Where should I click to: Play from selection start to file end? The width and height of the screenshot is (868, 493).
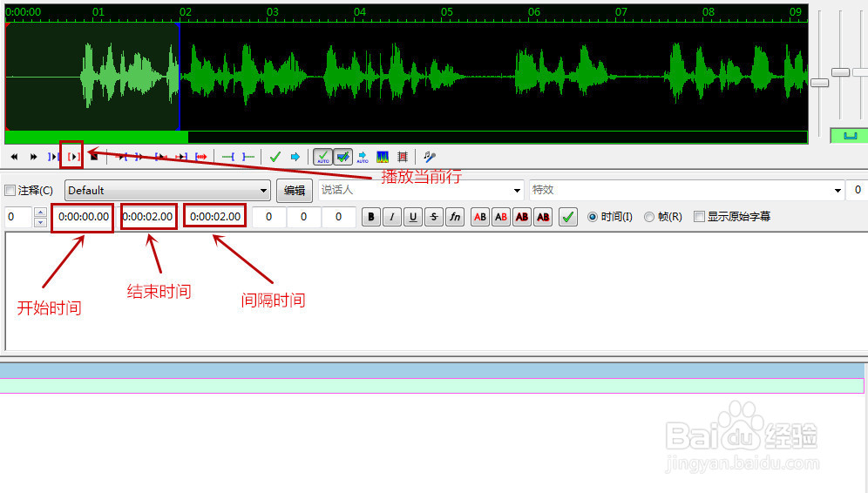(x=201, y=157)
